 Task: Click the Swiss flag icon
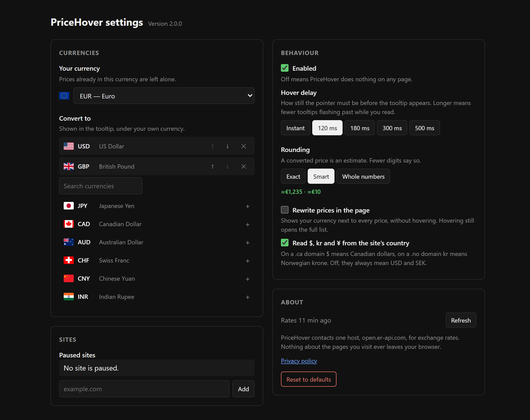tap(69, 260)
